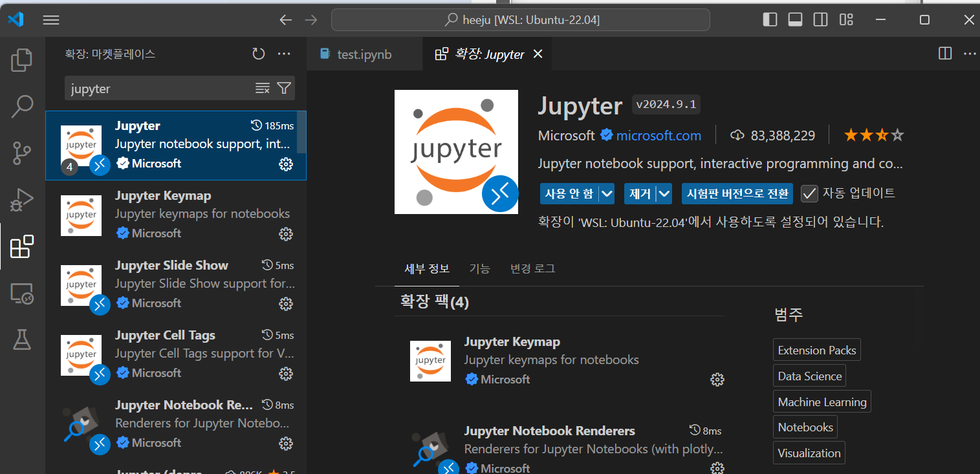
Task: Open the microsoft.com publisher link
Action: coord(659,136)
